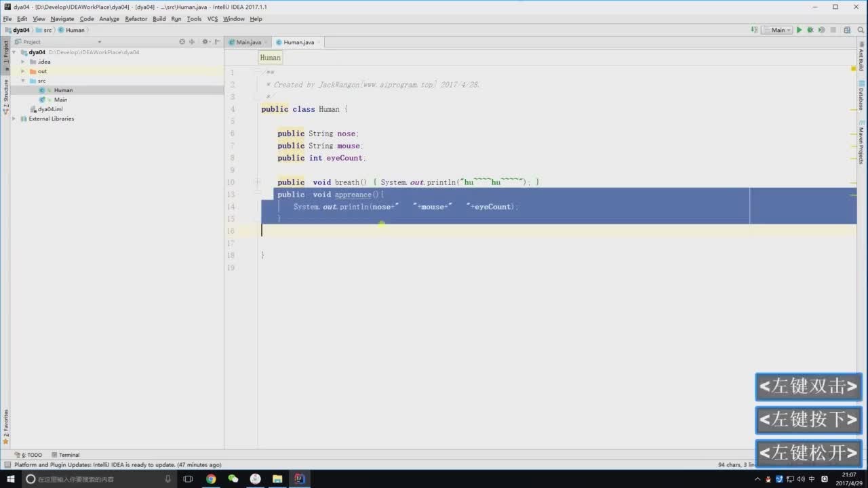
Task: Open WeChat from the taskbar
Action: pyautogui.click(x=233, y=479)
